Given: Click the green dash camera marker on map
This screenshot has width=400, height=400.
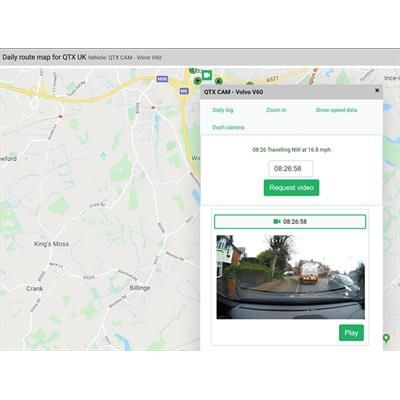Looking at the screenshot, I should tap(207, 76).
